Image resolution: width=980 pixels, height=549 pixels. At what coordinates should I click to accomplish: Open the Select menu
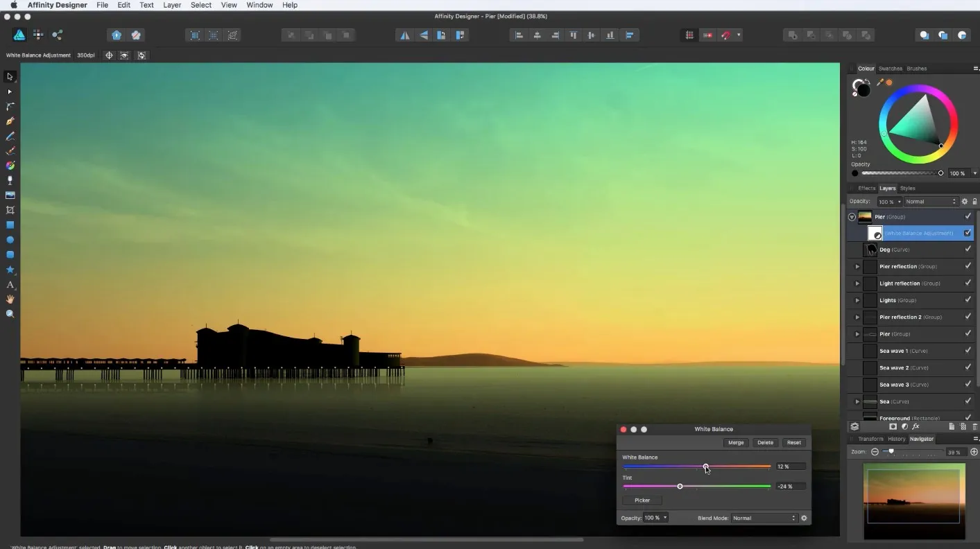[201, 5]
